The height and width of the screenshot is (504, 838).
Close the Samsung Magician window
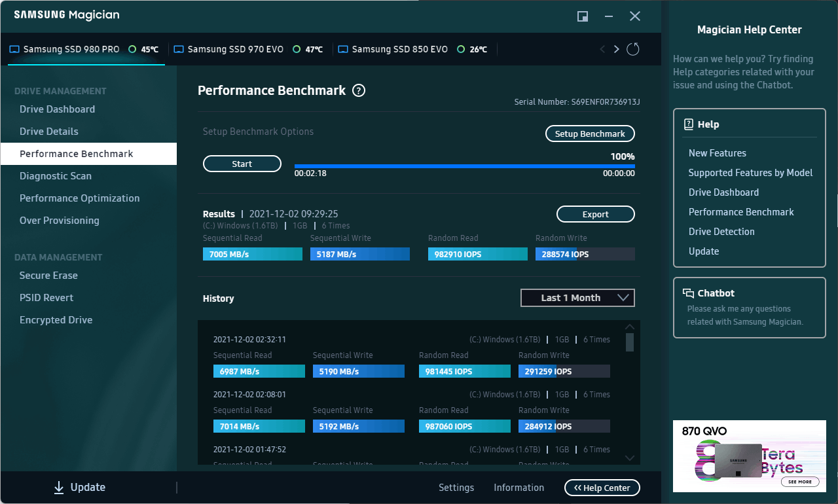coord(635,16)
